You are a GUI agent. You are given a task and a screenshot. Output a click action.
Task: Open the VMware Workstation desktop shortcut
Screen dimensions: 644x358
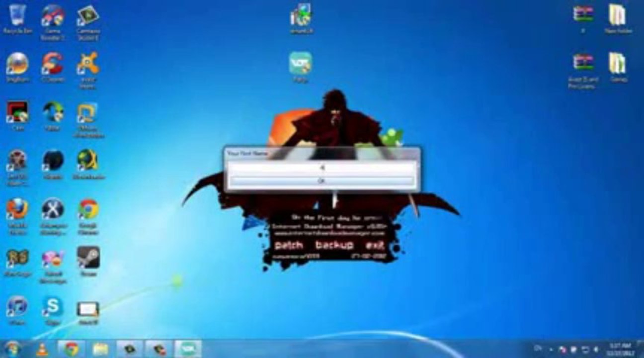[x=88, y=119]
